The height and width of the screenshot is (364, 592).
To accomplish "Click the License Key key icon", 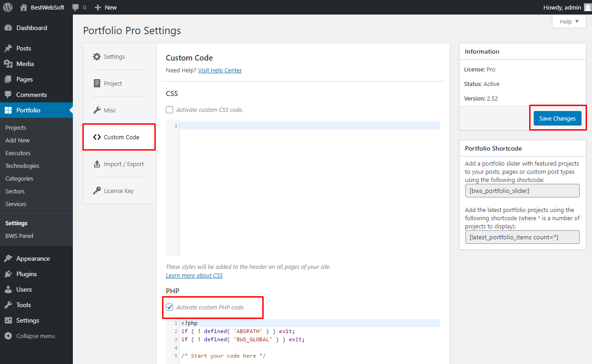I will tap(97, 191).
